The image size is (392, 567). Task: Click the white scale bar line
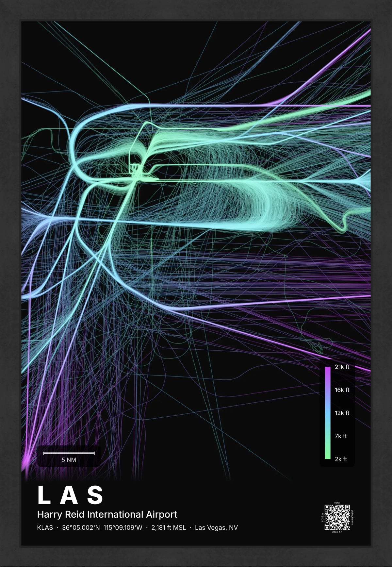click(x=69, y=453)
